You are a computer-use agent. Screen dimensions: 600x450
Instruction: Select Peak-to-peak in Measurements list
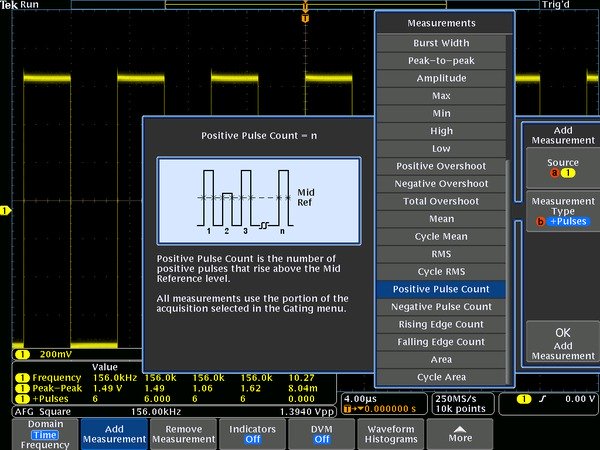coord(441,62)
